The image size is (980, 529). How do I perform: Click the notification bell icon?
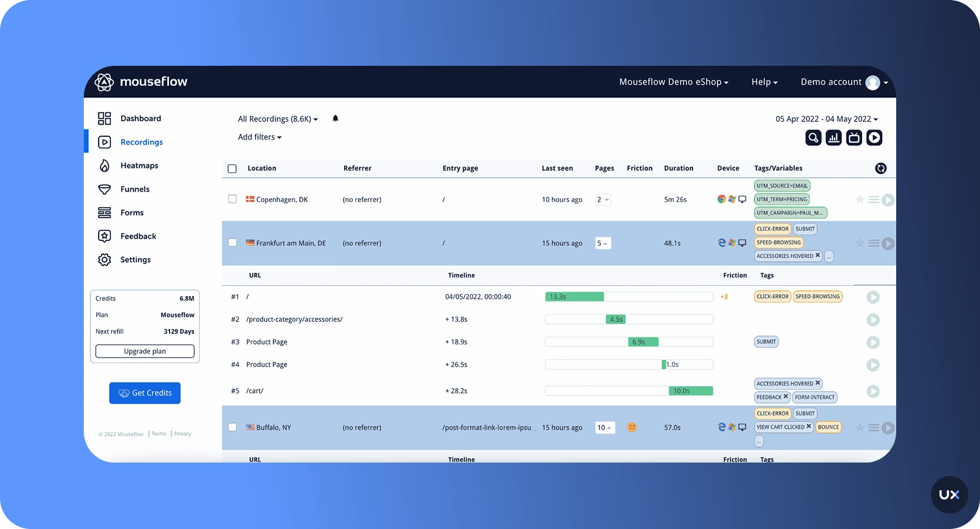coord(335,118)
